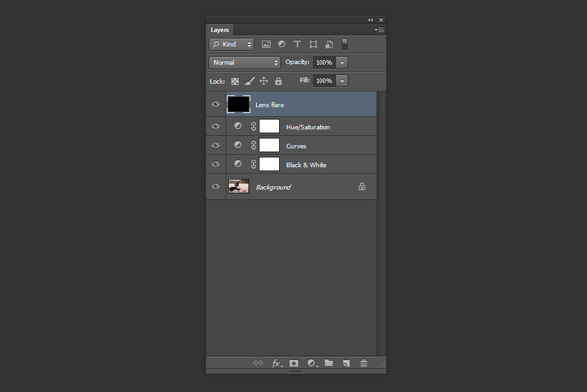Open the fx layer styles icon
The image size is (587, 392).
pyautogui.click(x=276, y=363)
